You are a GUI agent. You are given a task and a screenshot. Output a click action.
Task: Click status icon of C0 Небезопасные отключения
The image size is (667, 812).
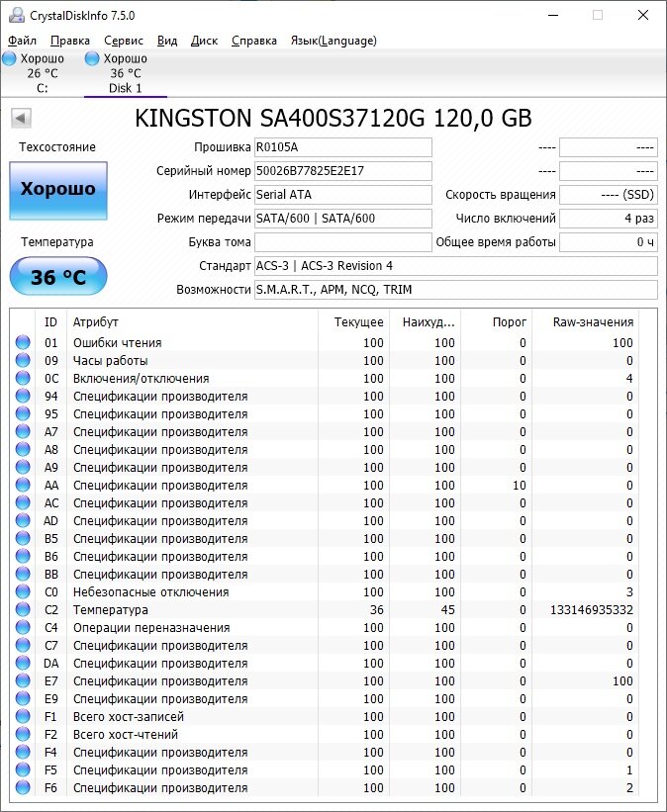click(23, 591)
